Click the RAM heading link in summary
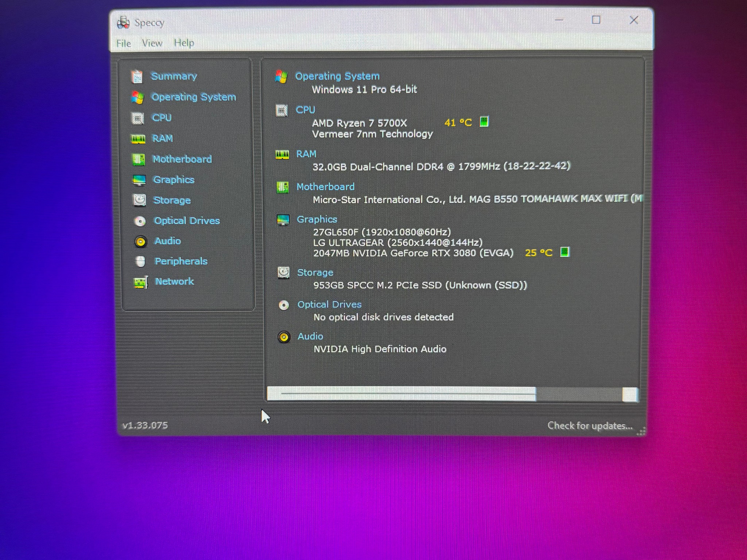The height and width of the screenshot is (560, 747). (306, 154)
